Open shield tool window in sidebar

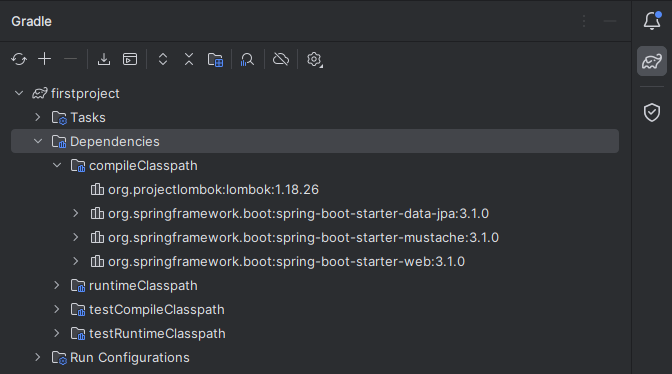pyautogui.click(x=652, y=112)
